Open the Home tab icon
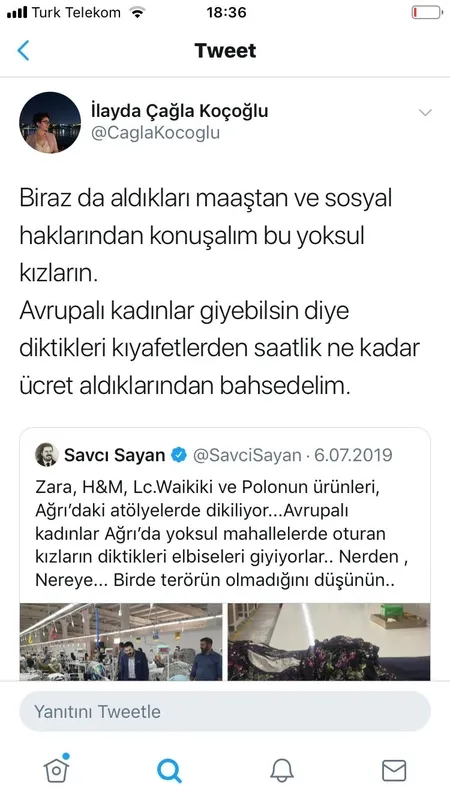The width and height of the screenshot is (450, 800). 57,768
